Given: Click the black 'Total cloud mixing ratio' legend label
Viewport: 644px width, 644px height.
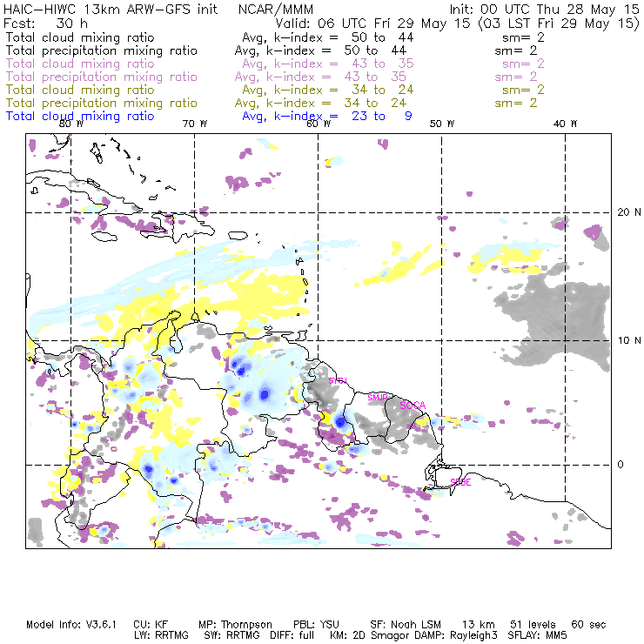Looking at the screenshot, I should pos(80,37).
